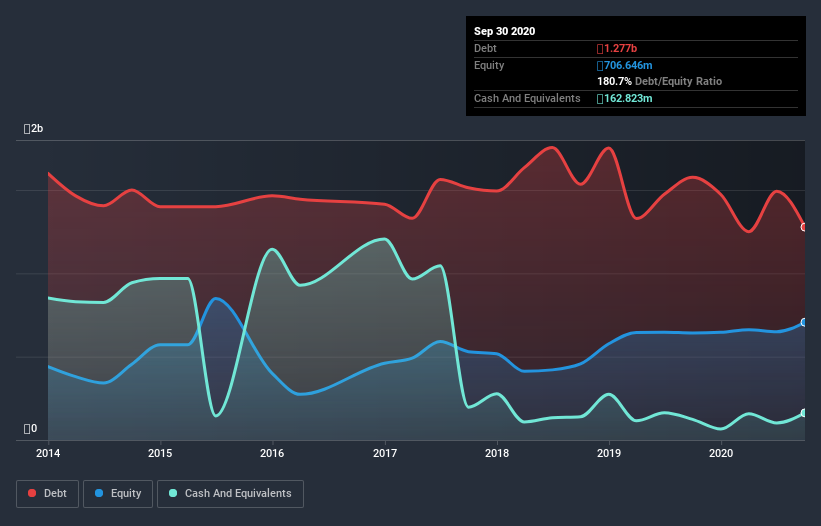Click the blue Equity legend dot

(x=99, y=493)
